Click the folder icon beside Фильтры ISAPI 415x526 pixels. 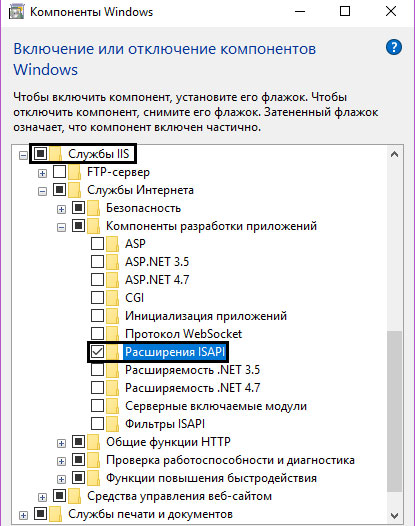click(113, 424)
